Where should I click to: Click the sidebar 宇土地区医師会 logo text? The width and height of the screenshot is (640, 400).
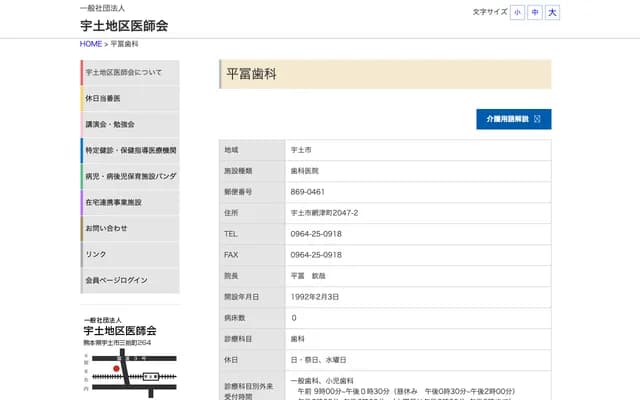coord(119,329)
